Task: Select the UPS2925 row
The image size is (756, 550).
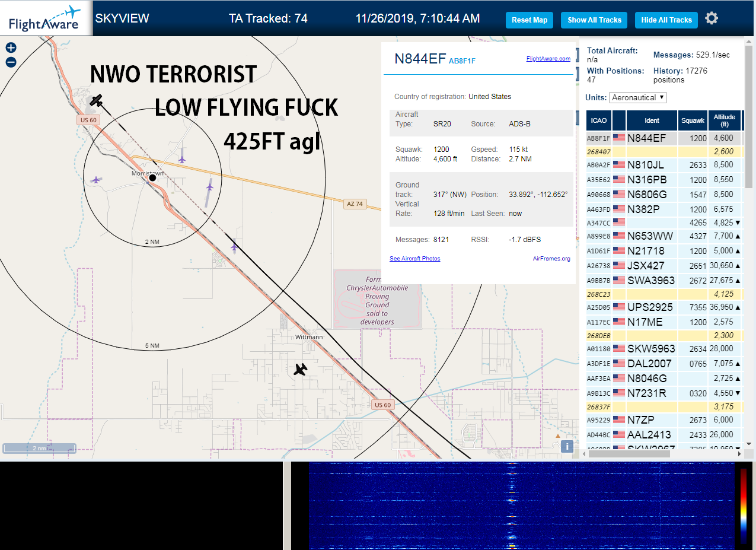Action: (664, 307)
